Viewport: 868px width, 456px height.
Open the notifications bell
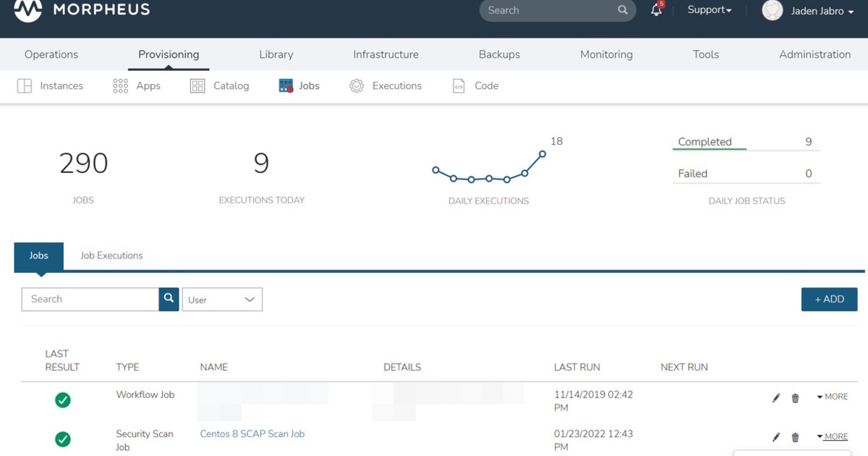coord(655,10)
